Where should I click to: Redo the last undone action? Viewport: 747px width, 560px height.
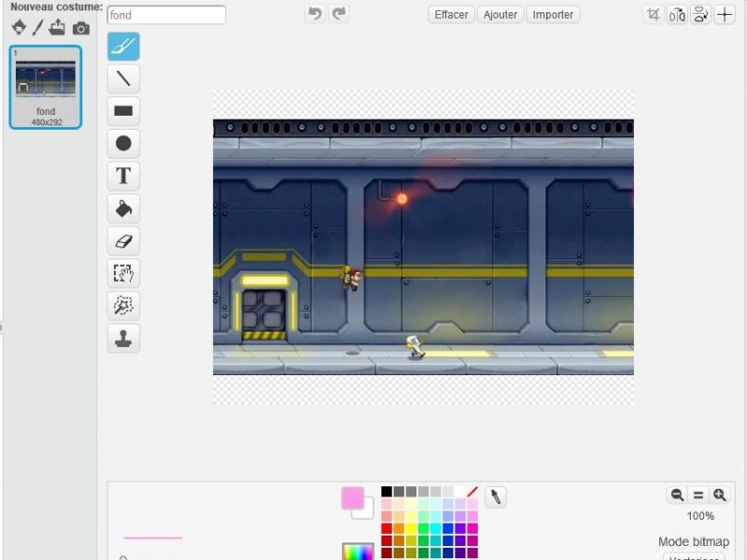[339, 14]
